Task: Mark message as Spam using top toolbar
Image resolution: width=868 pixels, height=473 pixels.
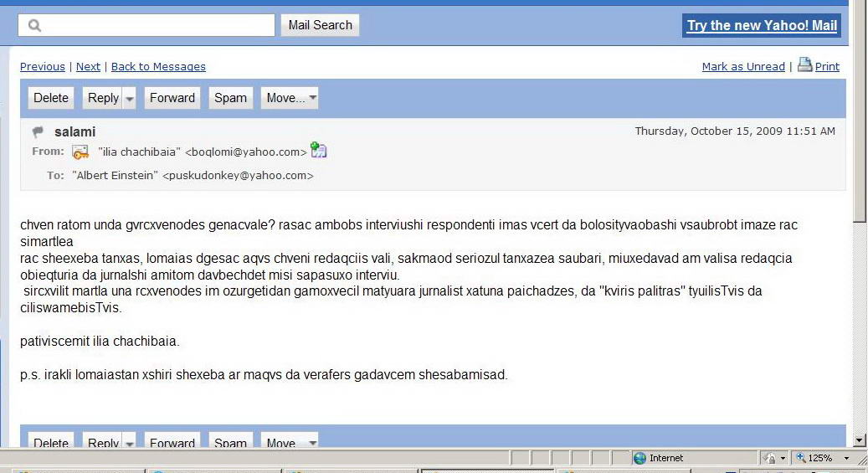Action: [230, 98]
